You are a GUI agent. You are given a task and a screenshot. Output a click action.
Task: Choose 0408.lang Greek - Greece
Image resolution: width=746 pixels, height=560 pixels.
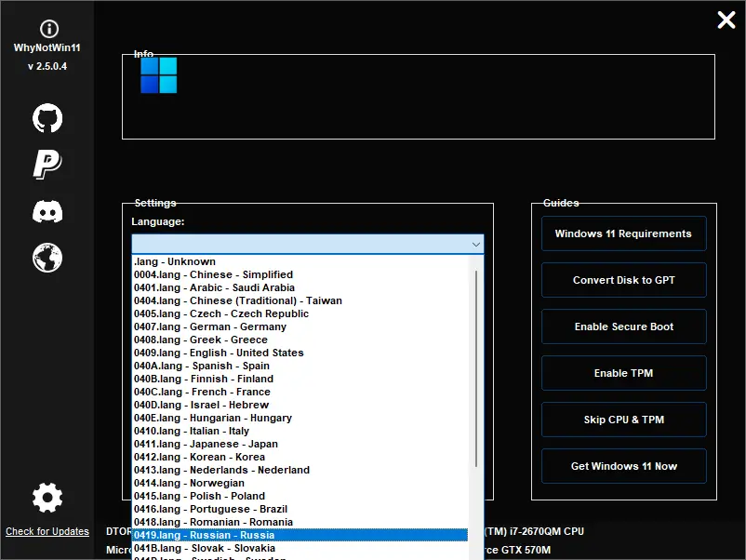pyautogui.click(x=300, y=340)
